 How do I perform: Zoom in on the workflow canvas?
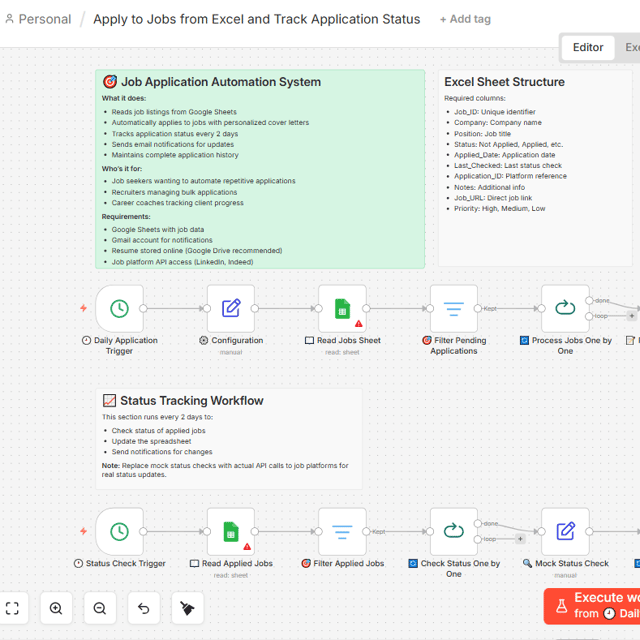(56, 608)
